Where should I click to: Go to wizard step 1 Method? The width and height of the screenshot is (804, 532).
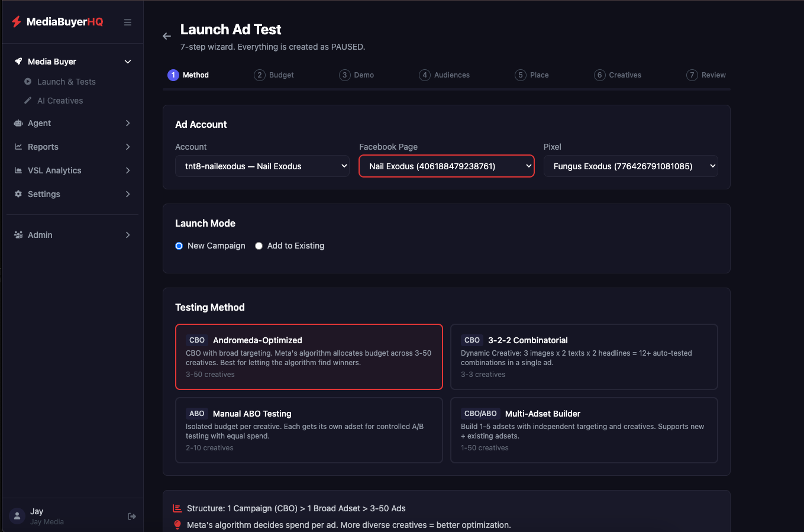[188, 75]
